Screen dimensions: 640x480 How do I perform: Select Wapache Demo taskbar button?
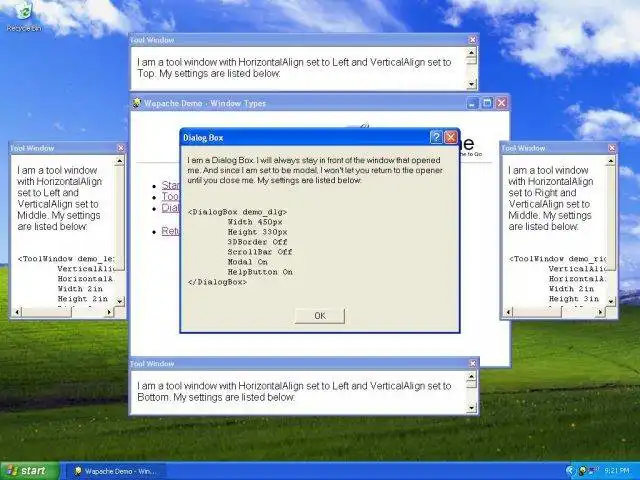(x=117, y=471)
